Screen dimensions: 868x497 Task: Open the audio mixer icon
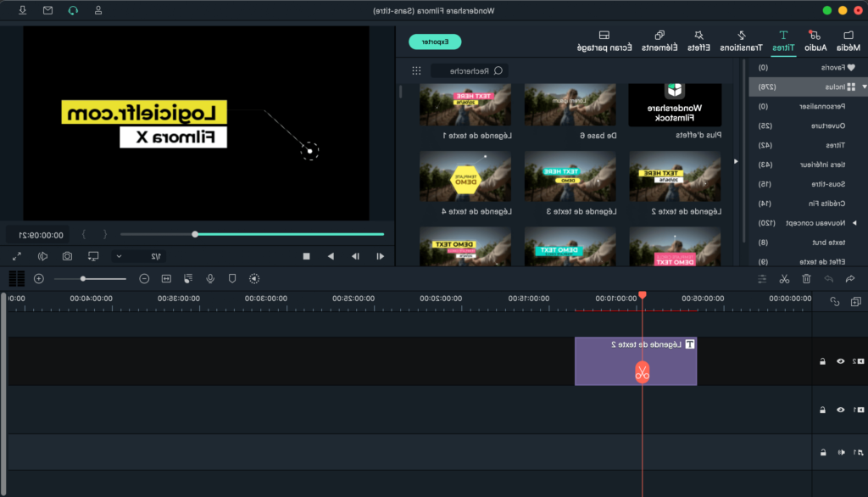point(188,279)
